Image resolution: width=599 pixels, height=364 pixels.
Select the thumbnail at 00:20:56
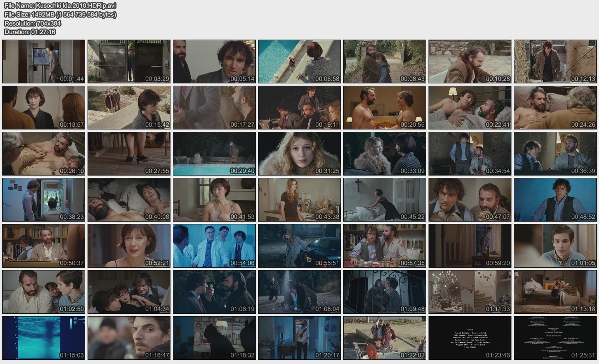385,107
